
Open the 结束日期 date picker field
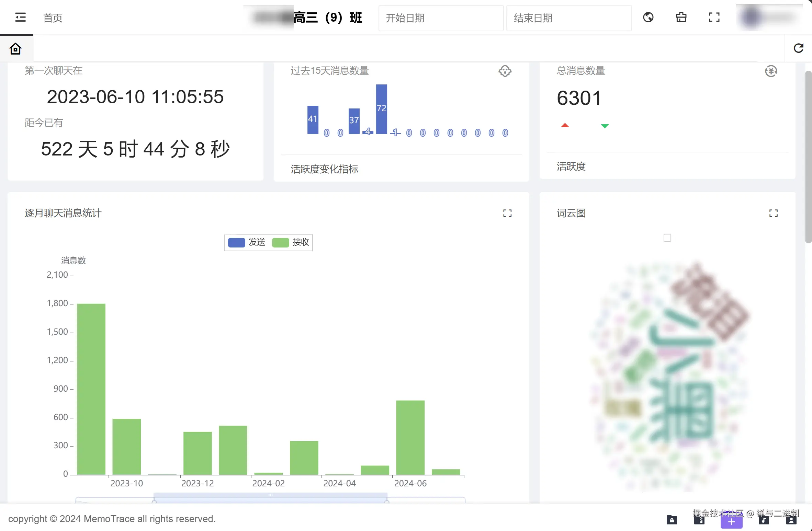click(x=568, y=18)
